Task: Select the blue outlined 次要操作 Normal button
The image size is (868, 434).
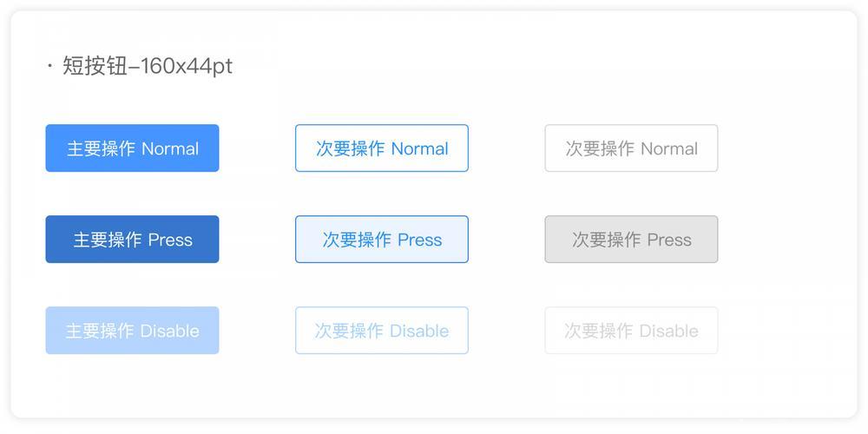Action: point(382,148)
